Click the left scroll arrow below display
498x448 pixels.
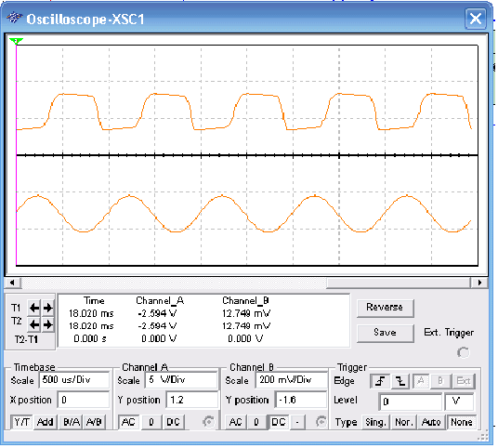coord(12,283)
